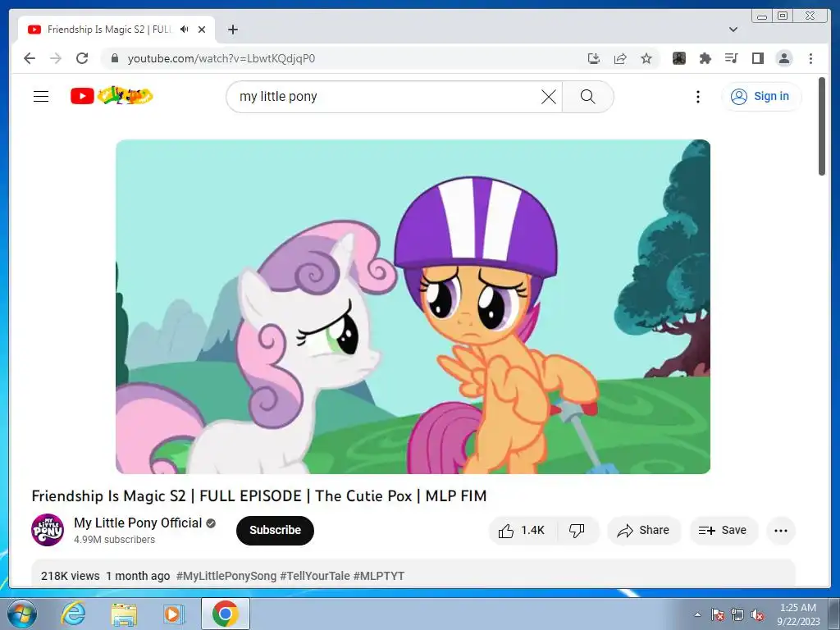Open My Little Pony Official channel
Screen dimensions: 840x630
tap(138, 523)
